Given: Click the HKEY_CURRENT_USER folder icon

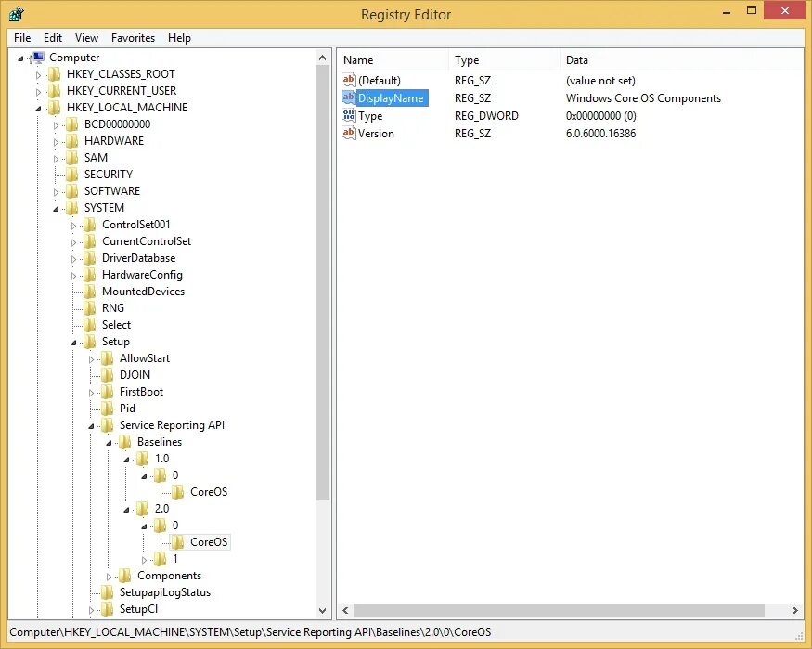Looking at the screenshot, I should (55, 91).
